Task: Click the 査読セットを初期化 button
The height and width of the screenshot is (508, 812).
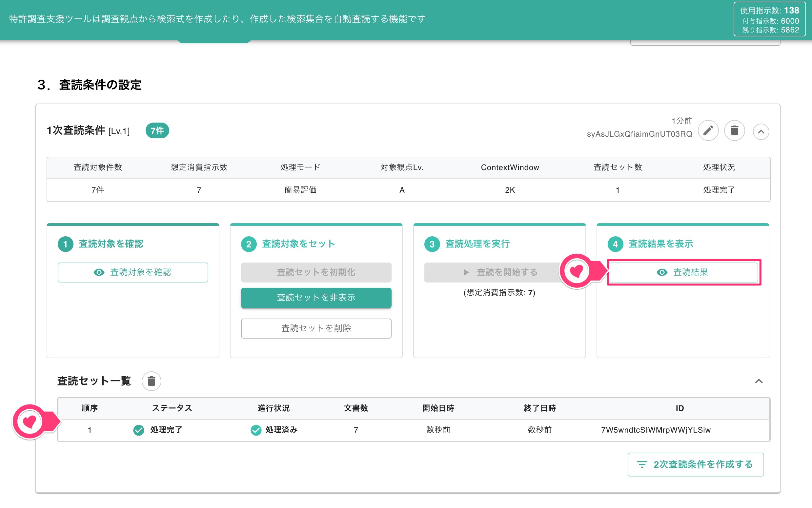Action: [316, 272]
